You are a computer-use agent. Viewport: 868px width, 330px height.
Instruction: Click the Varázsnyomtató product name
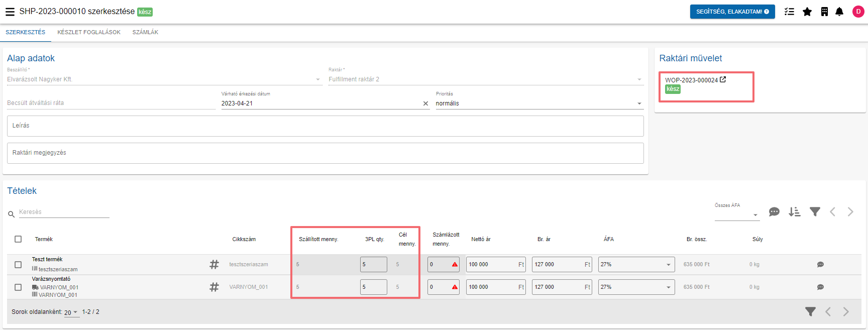coord(51,279)
